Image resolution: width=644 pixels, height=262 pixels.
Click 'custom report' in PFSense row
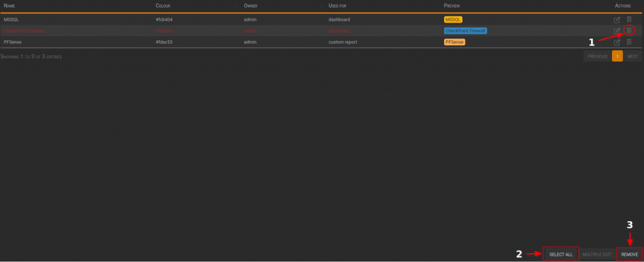[343, 42]
